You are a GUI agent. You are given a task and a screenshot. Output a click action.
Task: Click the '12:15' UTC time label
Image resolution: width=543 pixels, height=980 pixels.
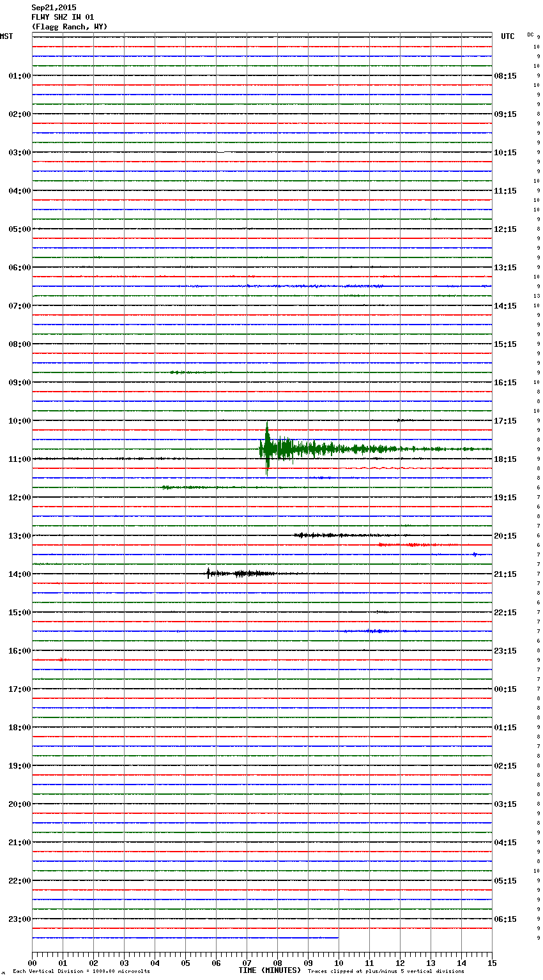coord(505,229)
